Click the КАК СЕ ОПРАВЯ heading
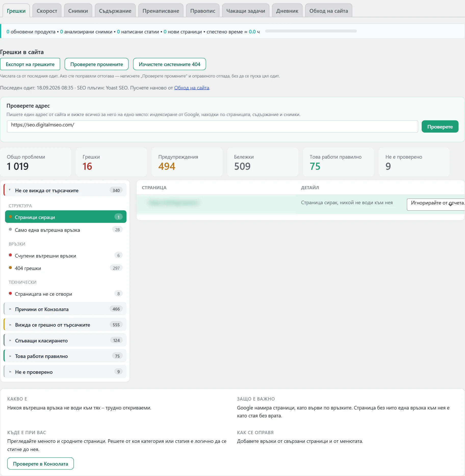465x476 pixels. click(x=255, y=432)
